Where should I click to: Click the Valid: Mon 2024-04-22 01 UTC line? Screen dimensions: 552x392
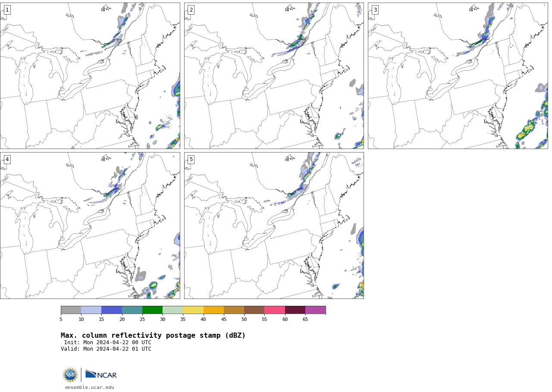click(x=106, y=349)
